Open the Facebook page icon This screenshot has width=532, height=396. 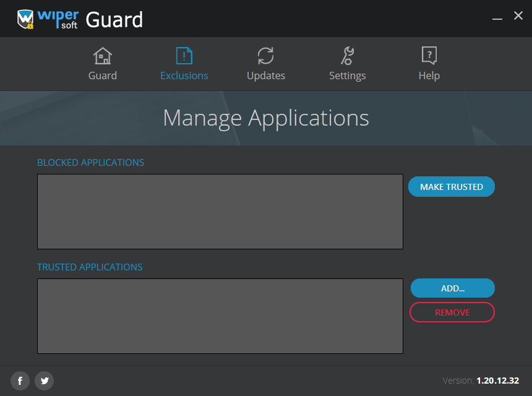point(20,381)
